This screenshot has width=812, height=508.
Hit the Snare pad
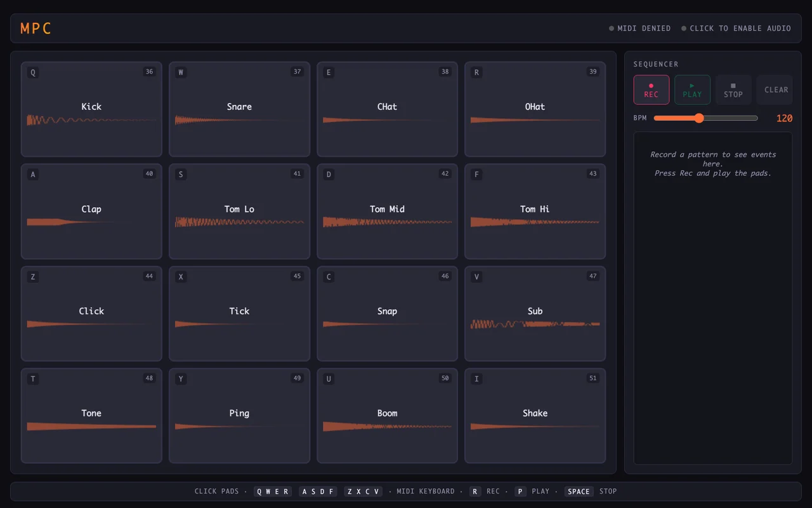tap(239, 109)
